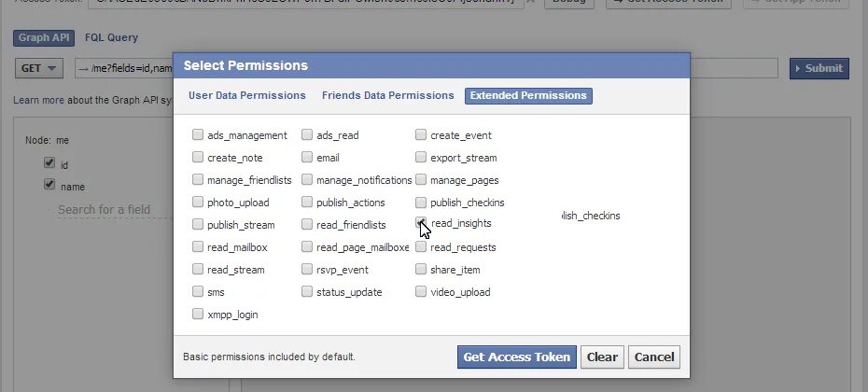Toggle the read_insights checkbox
This screenshot has width=868, height=392.
[x=421, y=224]
